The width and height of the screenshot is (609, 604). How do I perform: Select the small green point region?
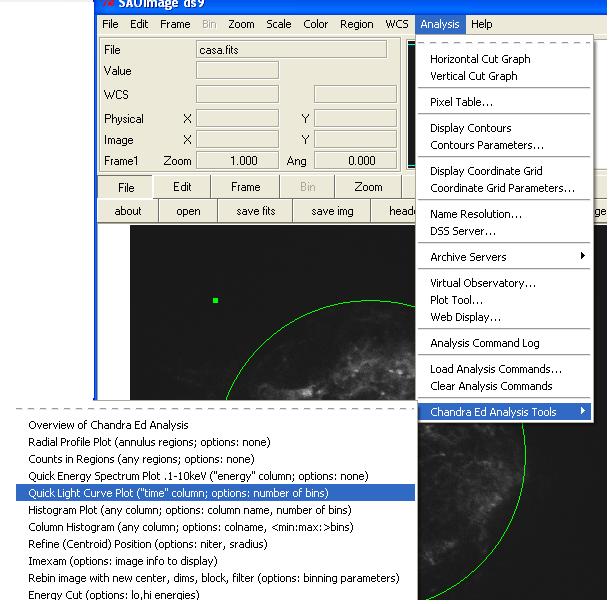pyautogui.click(x=216, y=300)
